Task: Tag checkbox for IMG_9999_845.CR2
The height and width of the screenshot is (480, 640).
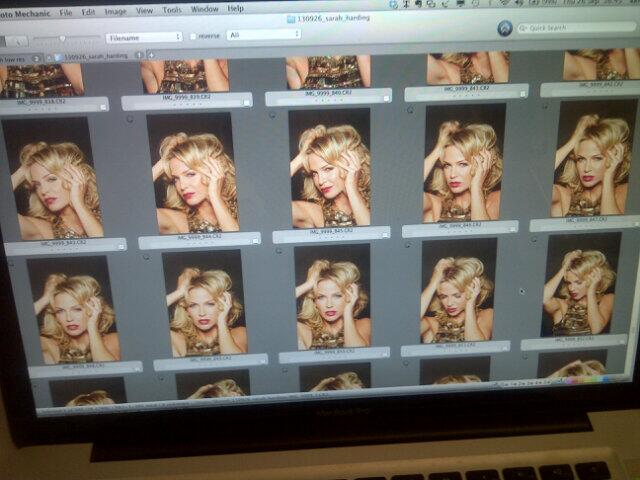Action: [385, 235]
